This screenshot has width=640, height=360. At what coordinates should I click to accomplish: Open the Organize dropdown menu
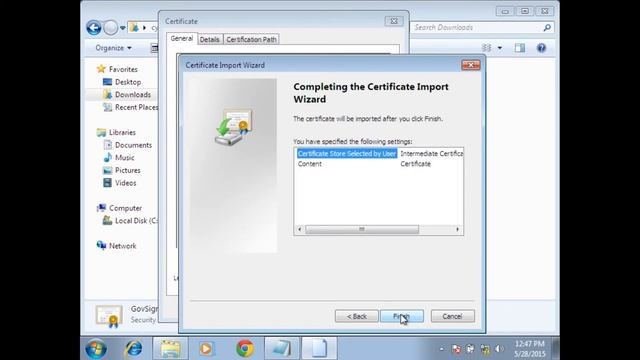click(113, 48)
